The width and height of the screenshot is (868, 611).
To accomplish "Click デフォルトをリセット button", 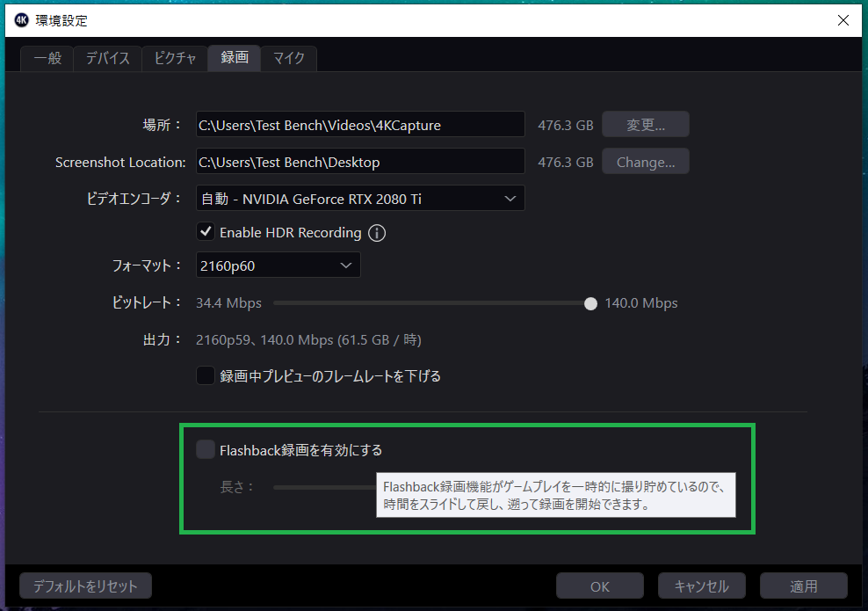I will [85, 586].
